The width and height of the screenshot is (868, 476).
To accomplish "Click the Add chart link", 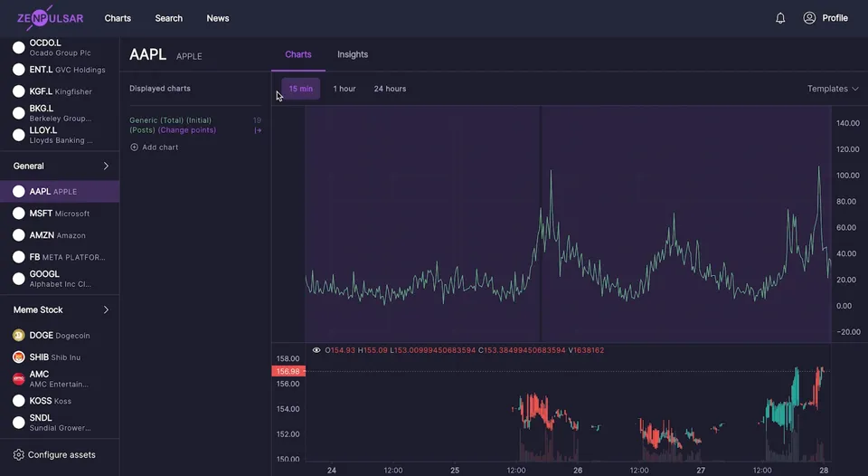I will (154, 148).
